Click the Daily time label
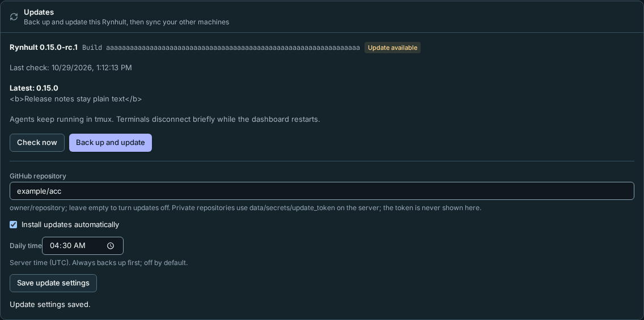 coord(26,246)
